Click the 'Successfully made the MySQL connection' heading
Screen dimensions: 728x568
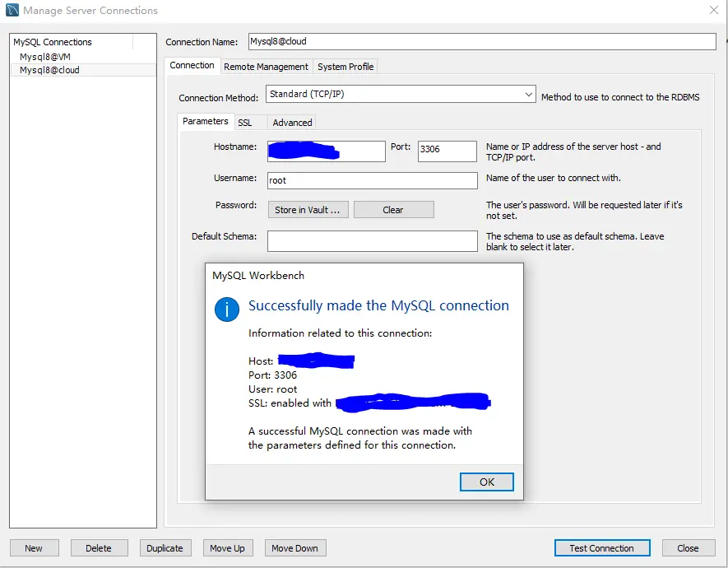coord(378,305)
